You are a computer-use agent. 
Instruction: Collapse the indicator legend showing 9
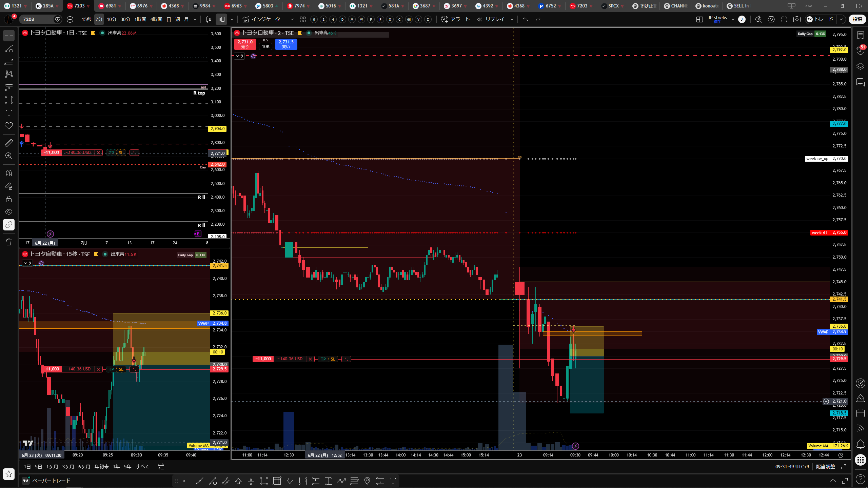point(239,56)
